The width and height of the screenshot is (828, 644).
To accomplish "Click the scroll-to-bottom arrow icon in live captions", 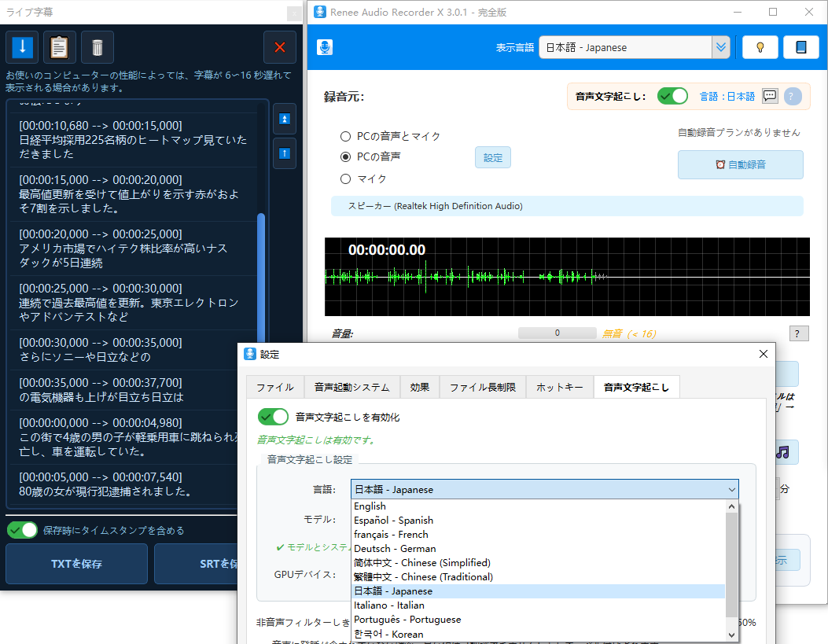I will point(22,47).
